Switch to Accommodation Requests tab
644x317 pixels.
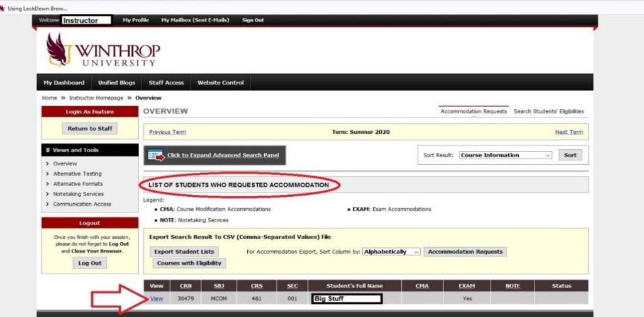pos(474,111)
